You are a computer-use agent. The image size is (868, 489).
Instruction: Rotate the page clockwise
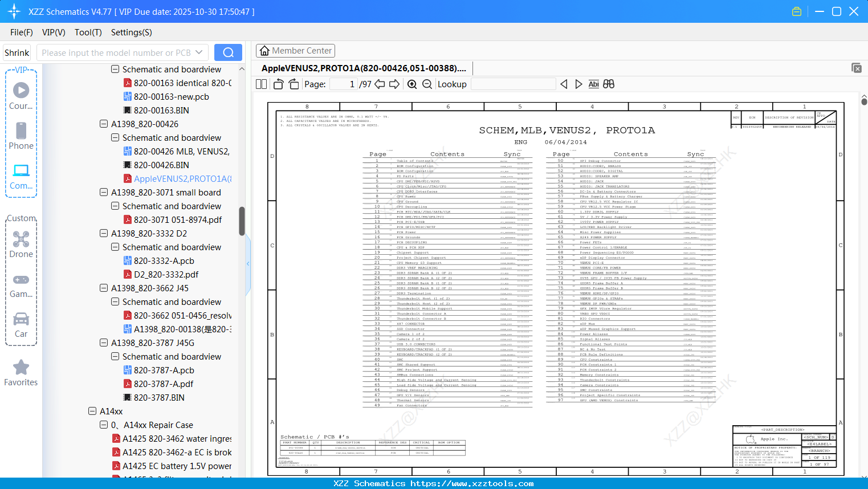click(294, 84)
